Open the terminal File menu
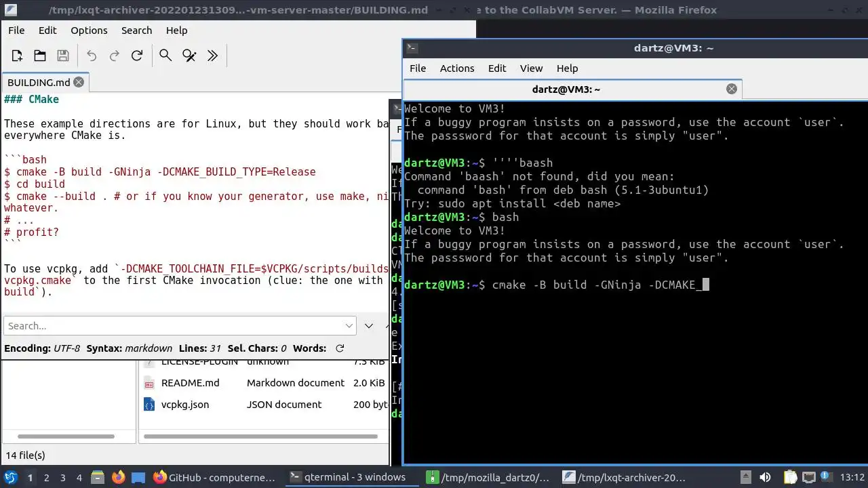The image size is (868, 488). pos(418,68)
